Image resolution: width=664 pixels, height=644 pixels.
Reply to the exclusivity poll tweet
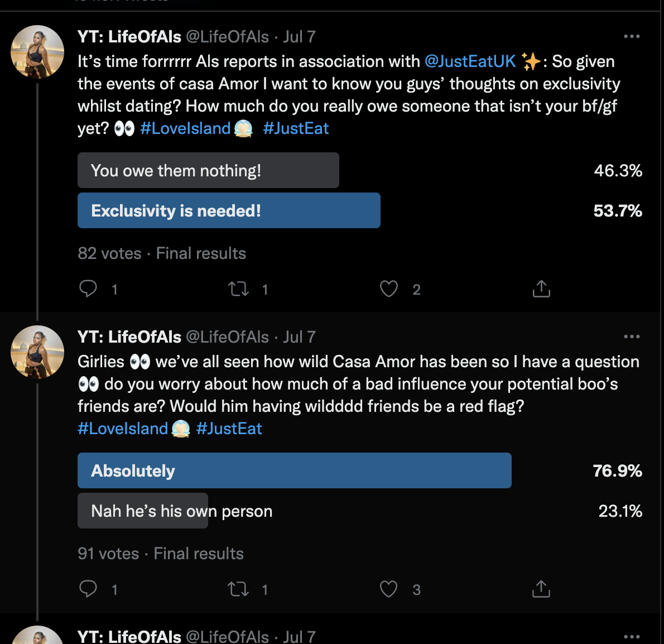coord(88,289)
